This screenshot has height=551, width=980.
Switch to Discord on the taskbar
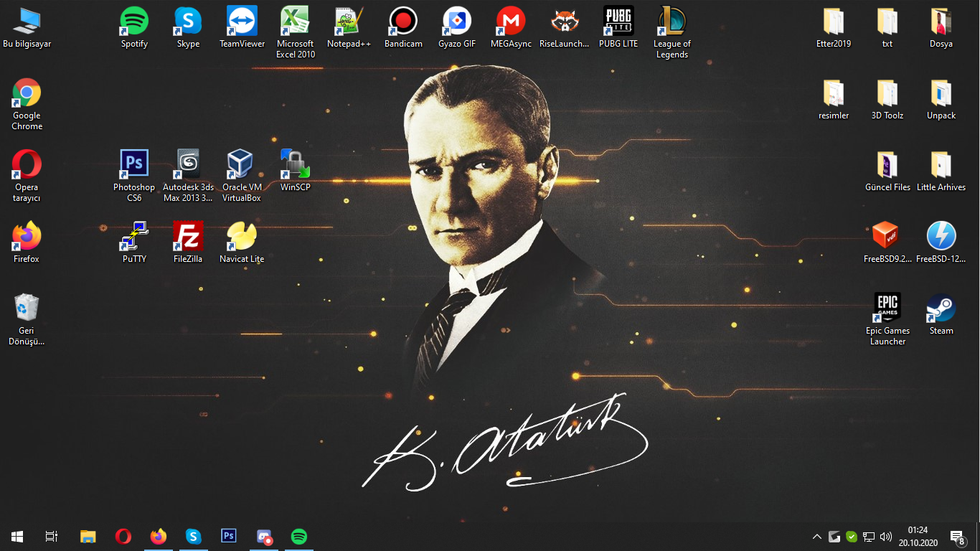tap(264, 537)
